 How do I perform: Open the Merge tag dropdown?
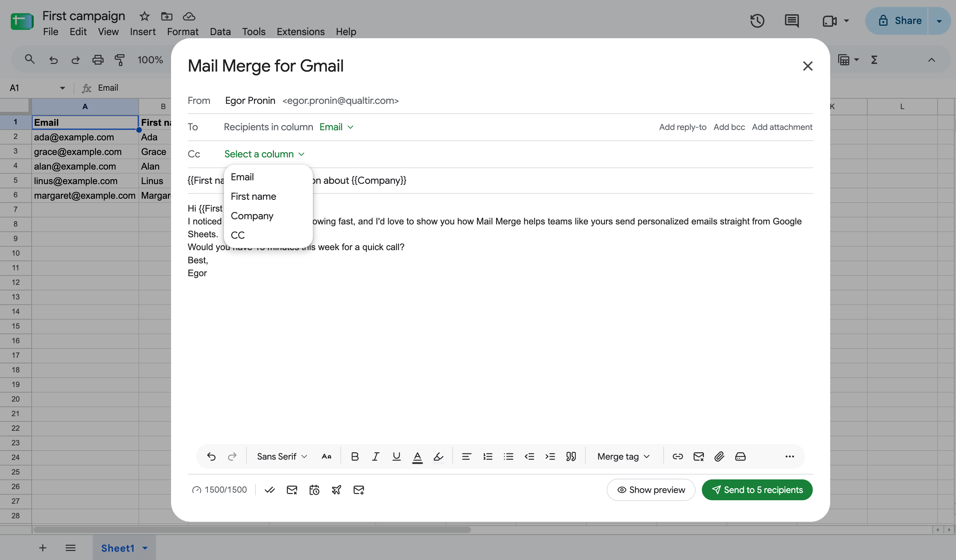pos(624,456)
